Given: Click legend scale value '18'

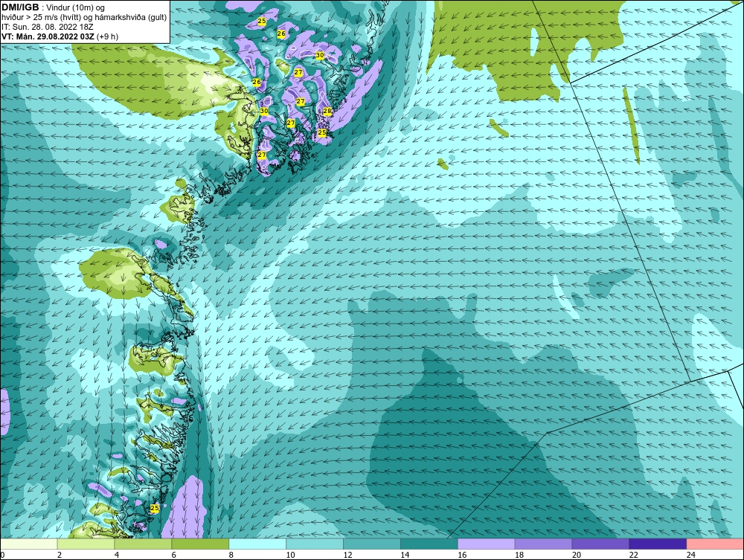Looking at the screenshot, I should [519, 555].
